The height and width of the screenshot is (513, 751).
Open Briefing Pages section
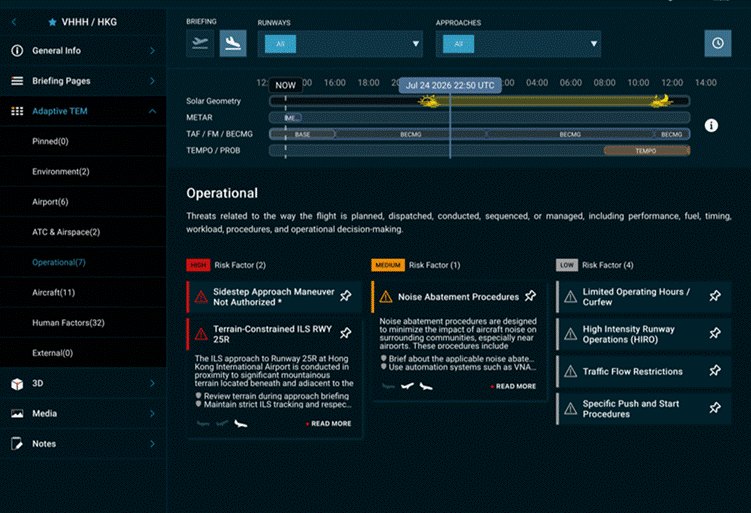[83, 81]
